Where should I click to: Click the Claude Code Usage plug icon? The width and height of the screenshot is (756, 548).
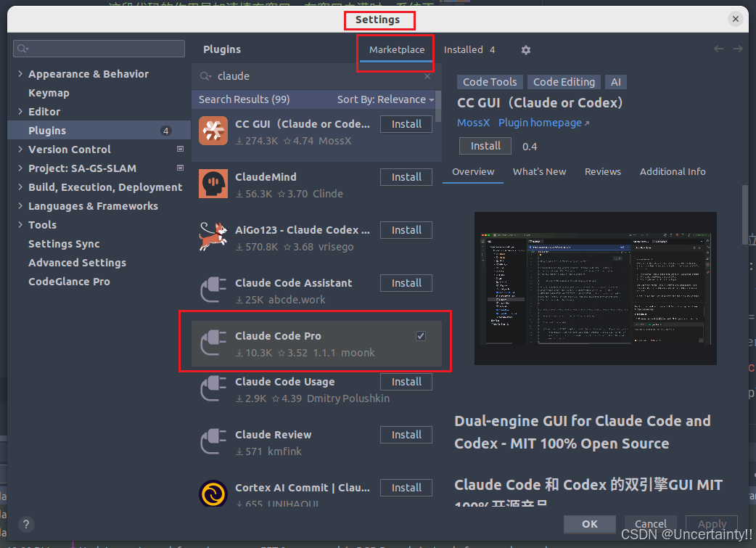tap(213, 388)
